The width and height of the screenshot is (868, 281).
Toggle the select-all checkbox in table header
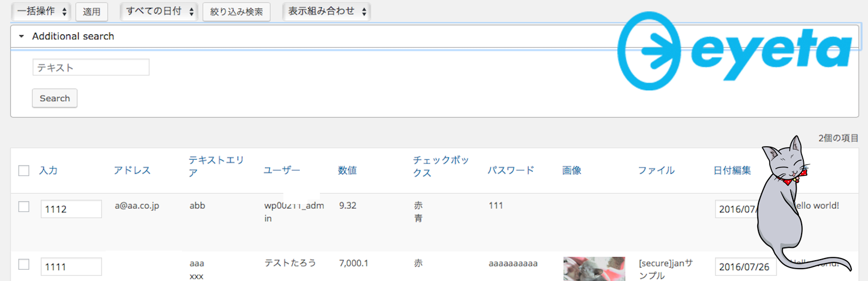tap(24, 171)
